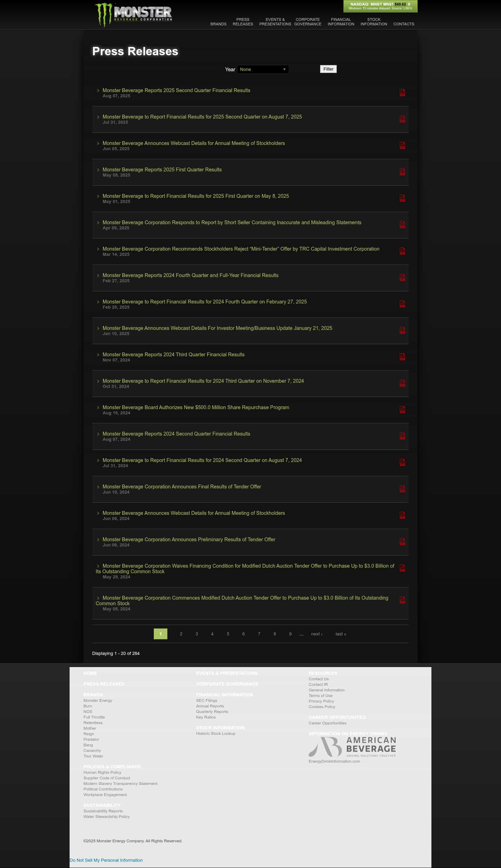Click the Filter button
501x868 pixels.
point(328,69)
